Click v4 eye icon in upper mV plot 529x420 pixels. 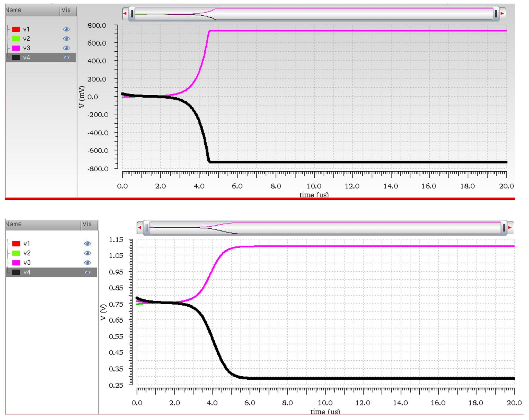pos(66,57)
